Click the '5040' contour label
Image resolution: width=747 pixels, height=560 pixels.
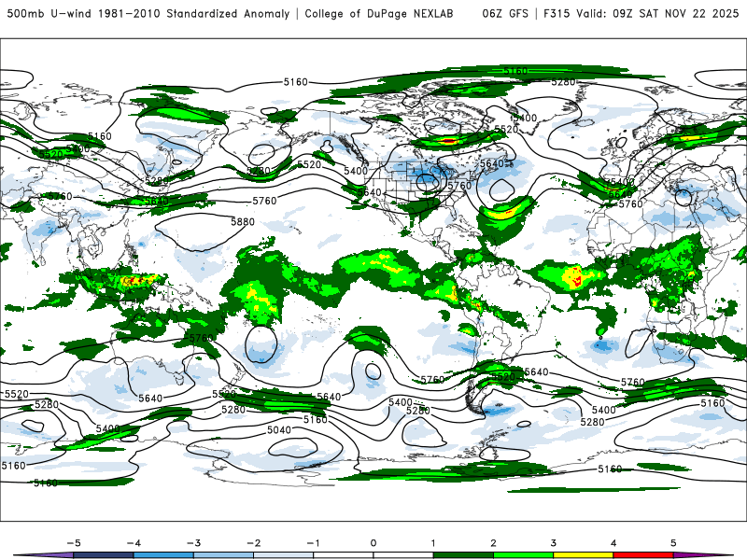[x=278, y=430]
